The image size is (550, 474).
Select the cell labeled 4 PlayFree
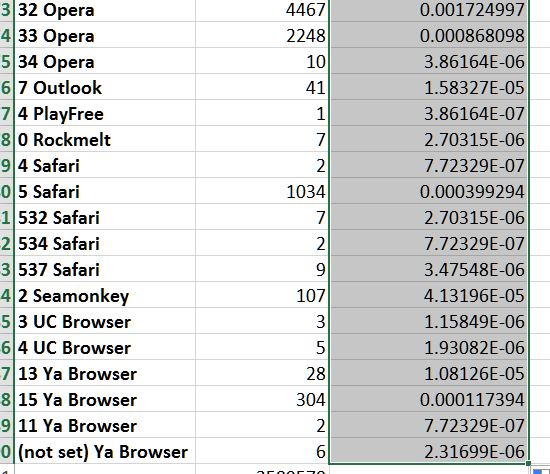105,113
